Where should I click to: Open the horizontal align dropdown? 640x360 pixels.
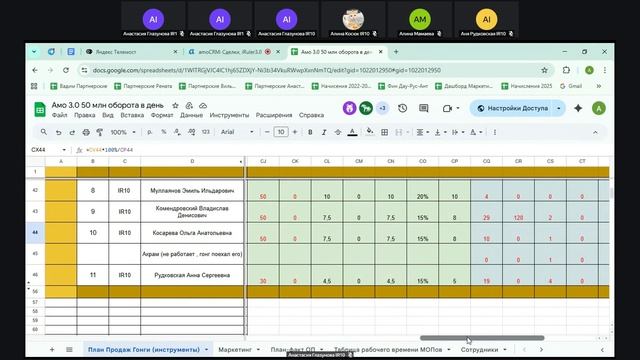(x=422, y=132)
